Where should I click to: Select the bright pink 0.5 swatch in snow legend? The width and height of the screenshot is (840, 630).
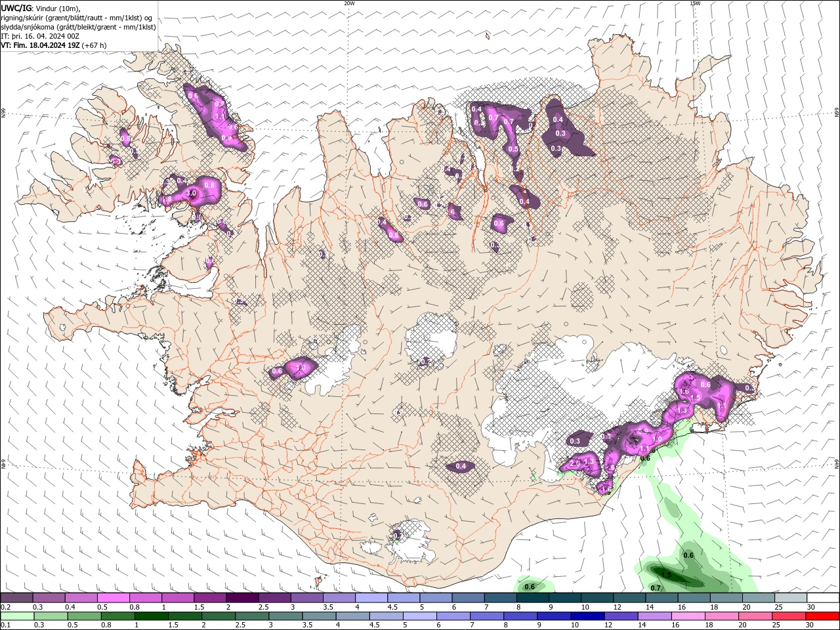(x=113, y=598)
